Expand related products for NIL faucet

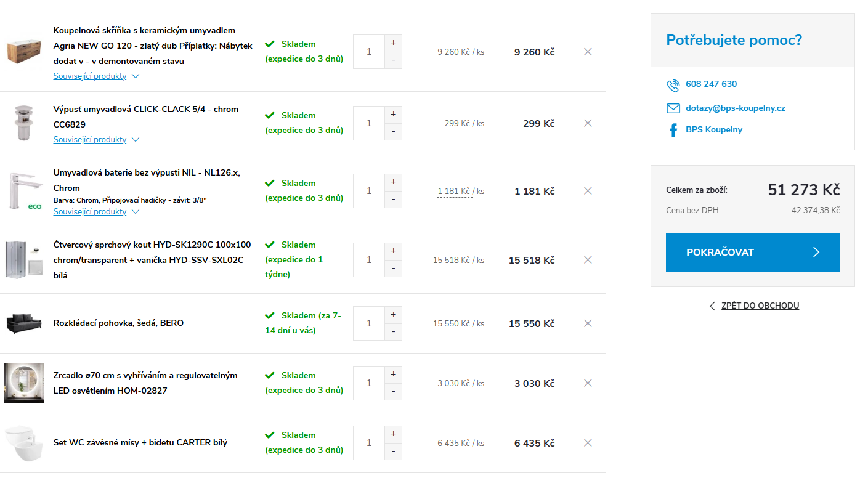[96, 212]
